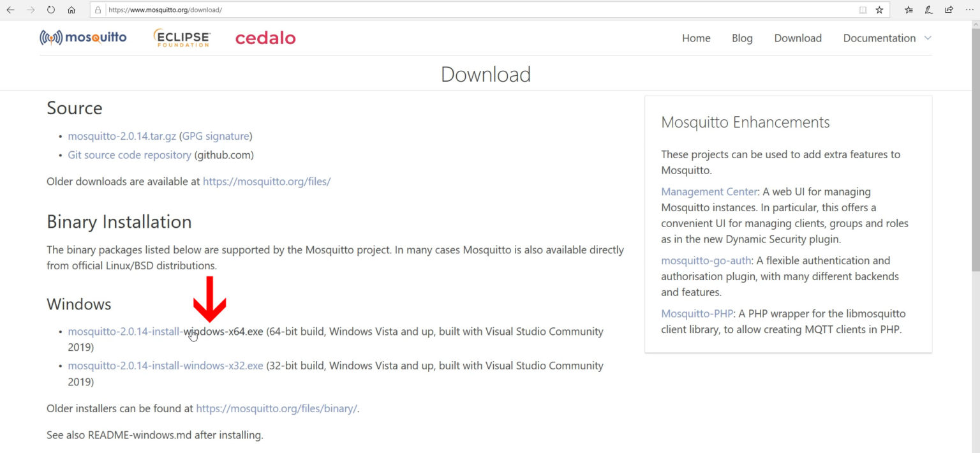Viewport: 980px width, 453px height.
Task: Select Download in the navigation bar
Action: 798,38
